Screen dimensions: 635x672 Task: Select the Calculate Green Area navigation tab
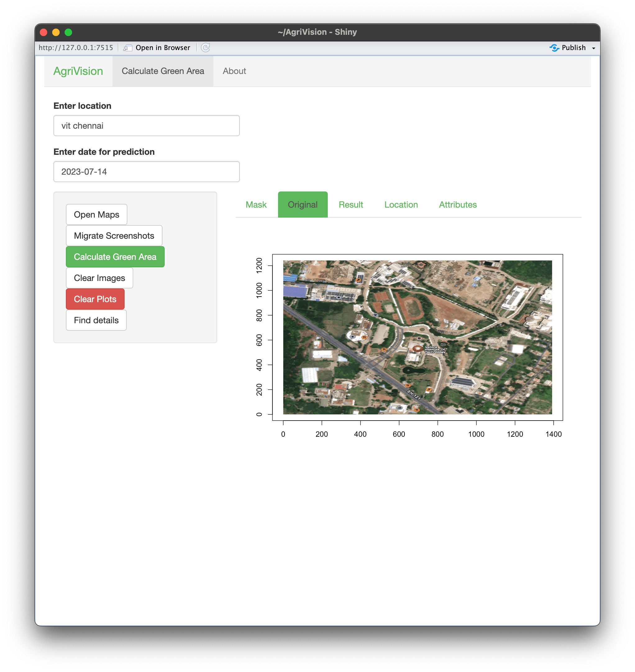point(163,71)
